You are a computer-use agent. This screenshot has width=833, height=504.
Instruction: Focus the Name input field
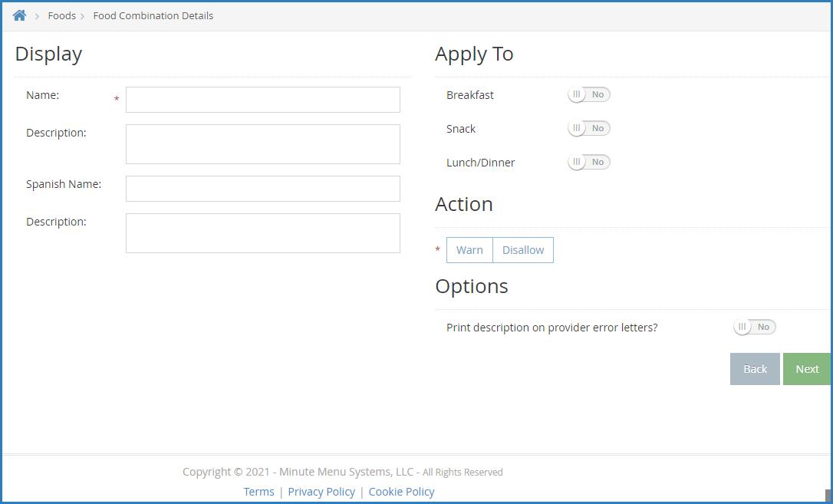point(263,100)
